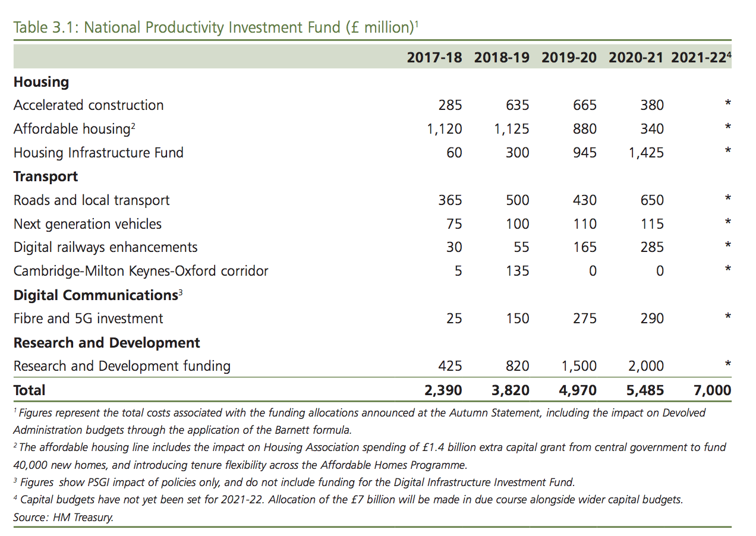Click the table title "Table 3.1: National Productivity Investment Fund"
Screen dimensions: 756x536
[214, 27]
